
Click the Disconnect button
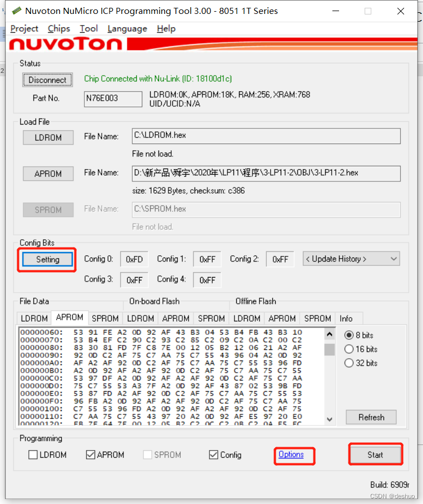[x=48, y=80]
